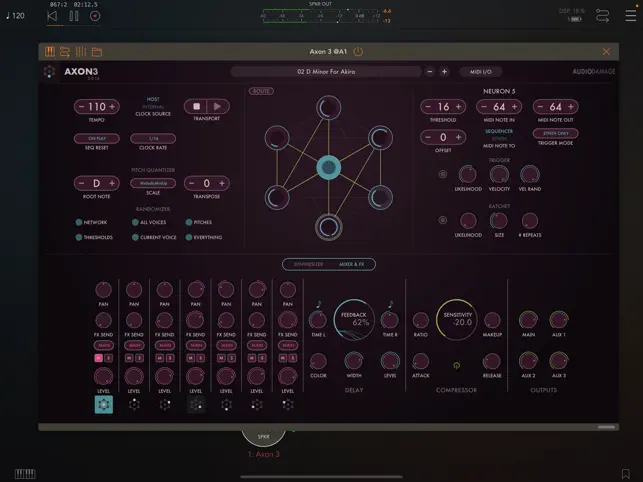Set Clock Source to Internal
Screen dimensions: 643x482
pos(153,107)
